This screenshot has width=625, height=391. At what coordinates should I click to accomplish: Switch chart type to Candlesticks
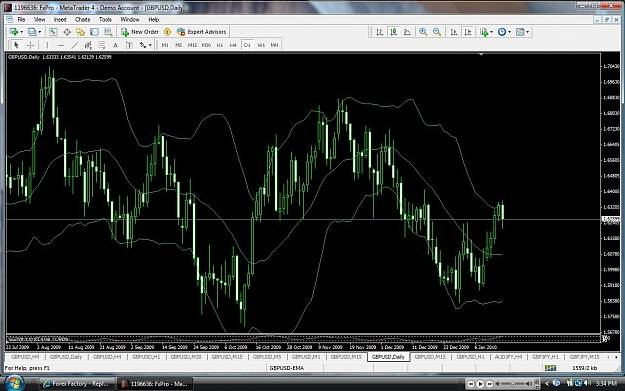tap(393, 32)
